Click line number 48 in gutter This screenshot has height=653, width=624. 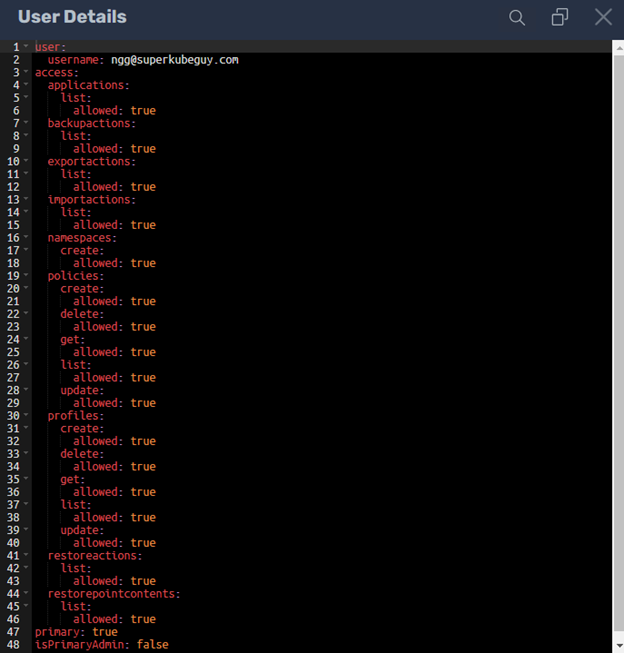click(x=13, y=645)
